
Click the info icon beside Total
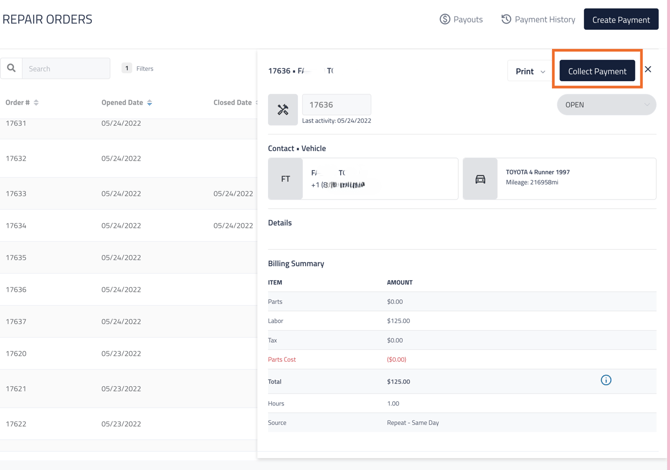606,380
